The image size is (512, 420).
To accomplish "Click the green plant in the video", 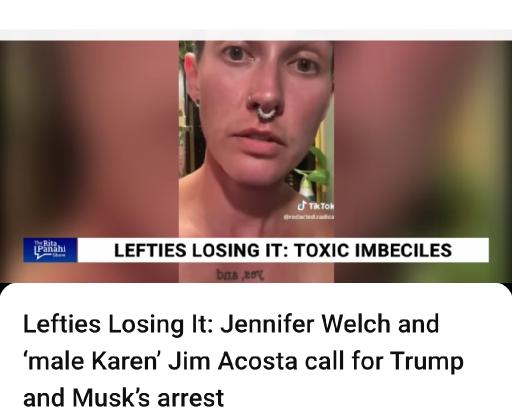I will coord(315,168).
